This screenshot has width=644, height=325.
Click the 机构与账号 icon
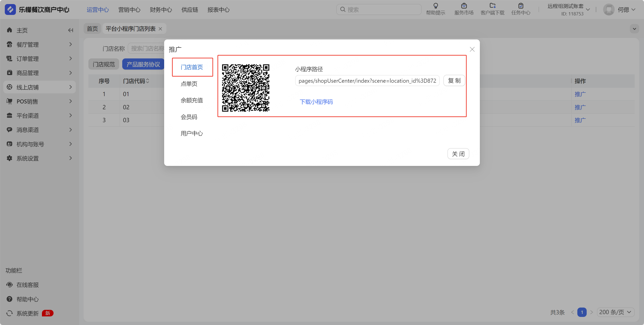click(x=10, y=144)
